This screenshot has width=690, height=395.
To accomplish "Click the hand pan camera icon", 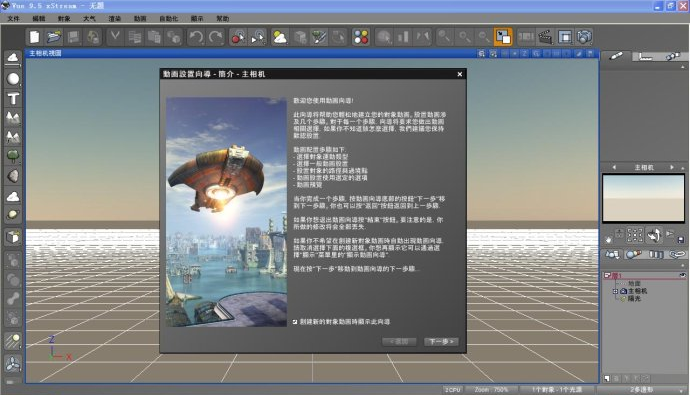I will [x=609, y=240].
